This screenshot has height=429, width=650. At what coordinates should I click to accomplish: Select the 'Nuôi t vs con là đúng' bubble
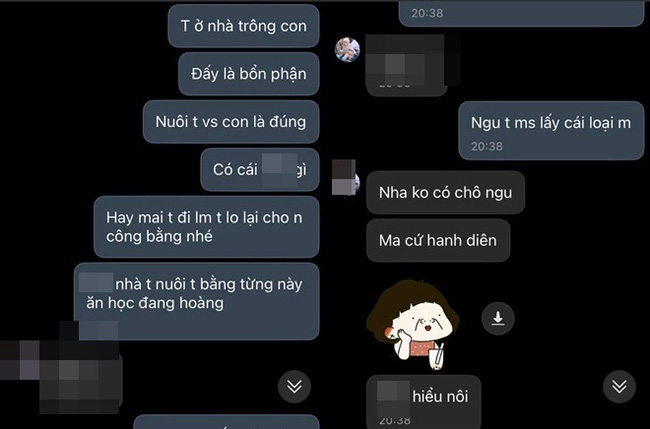pos(231,122)
